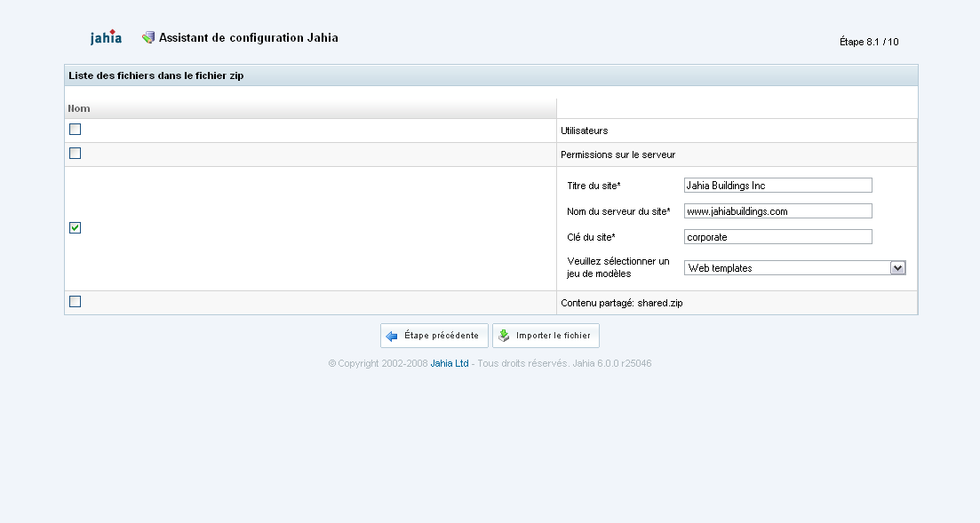980x523 pixels.
Task: Click the green import file icon
Action: pyautogui.click(x=504, y=336)
